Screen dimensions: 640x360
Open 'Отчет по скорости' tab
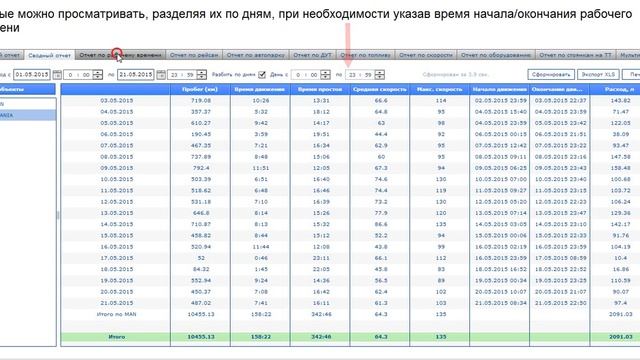(x=426, y=55)
